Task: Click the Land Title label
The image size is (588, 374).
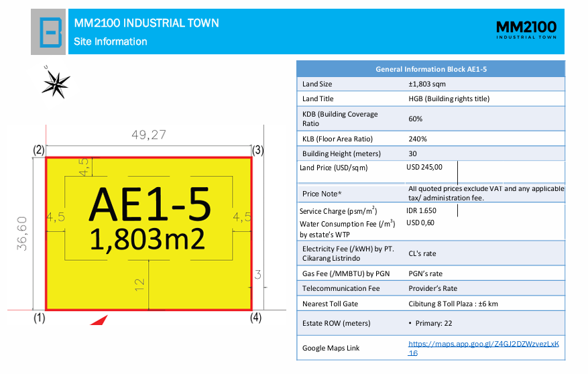Action: [x=318, y=99]
